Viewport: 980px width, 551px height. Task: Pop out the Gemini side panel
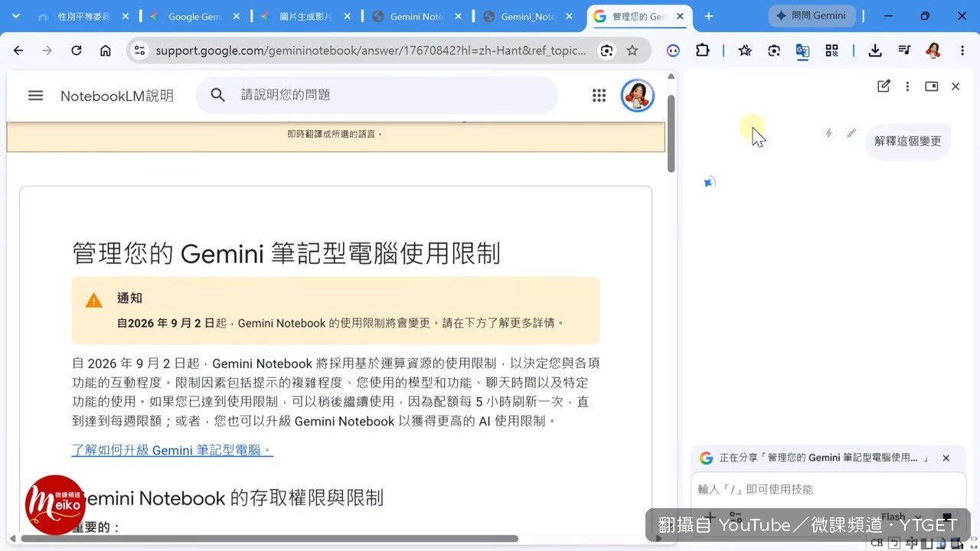tap(932, 86)
